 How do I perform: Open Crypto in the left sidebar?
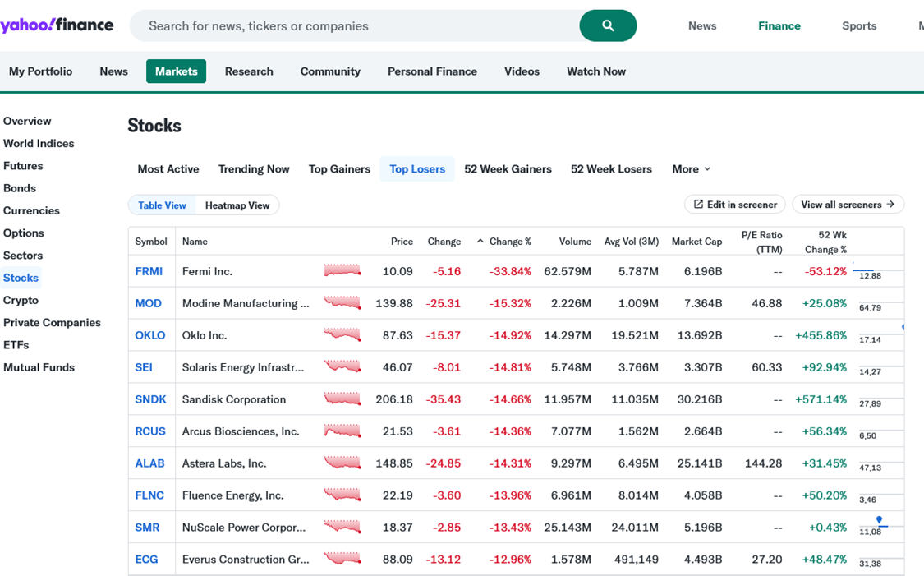point(21,300)
